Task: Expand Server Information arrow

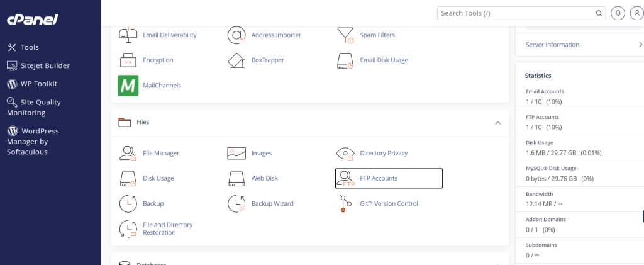Action: 640,45
